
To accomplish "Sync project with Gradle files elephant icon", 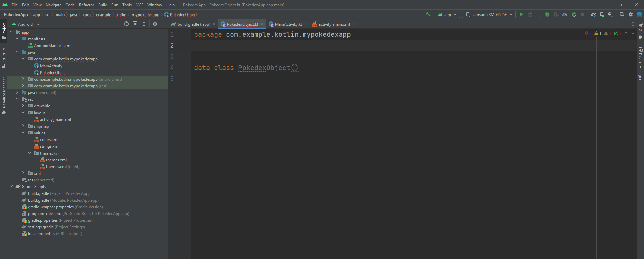I will pos(593,14).
